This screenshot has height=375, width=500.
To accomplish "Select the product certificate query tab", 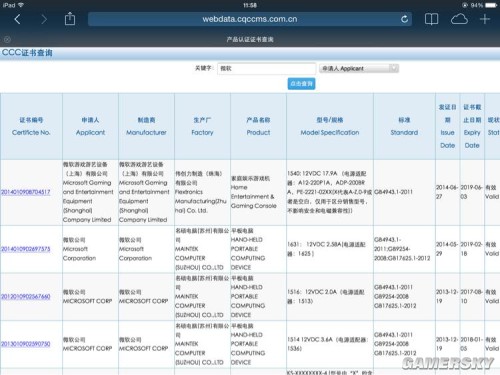I will point(250,40).
